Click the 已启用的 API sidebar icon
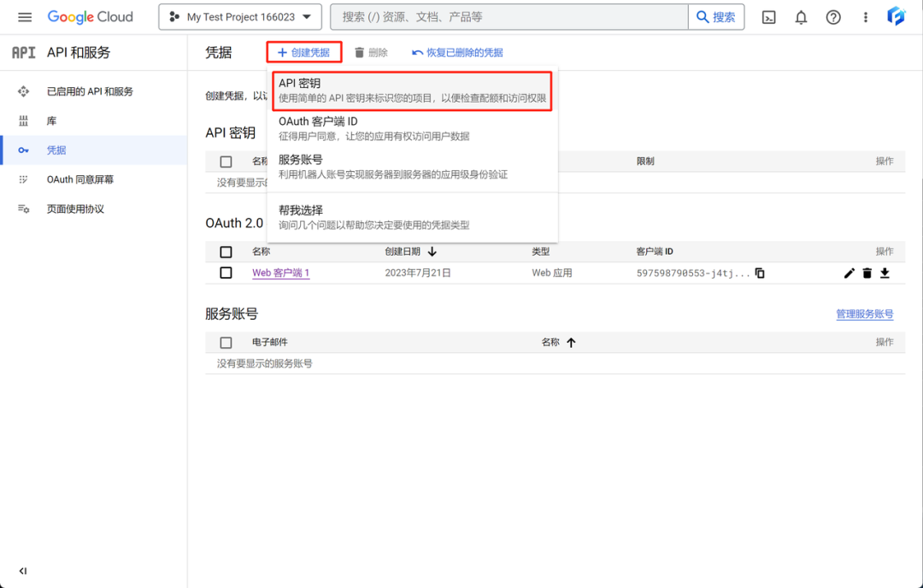This screenshot has width=923, height=588. point(24,91)
